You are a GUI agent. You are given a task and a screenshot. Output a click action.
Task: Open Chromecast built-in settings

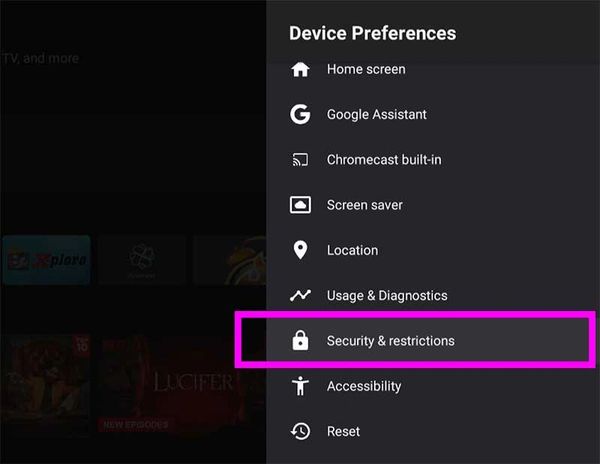[x=384, y=160]
